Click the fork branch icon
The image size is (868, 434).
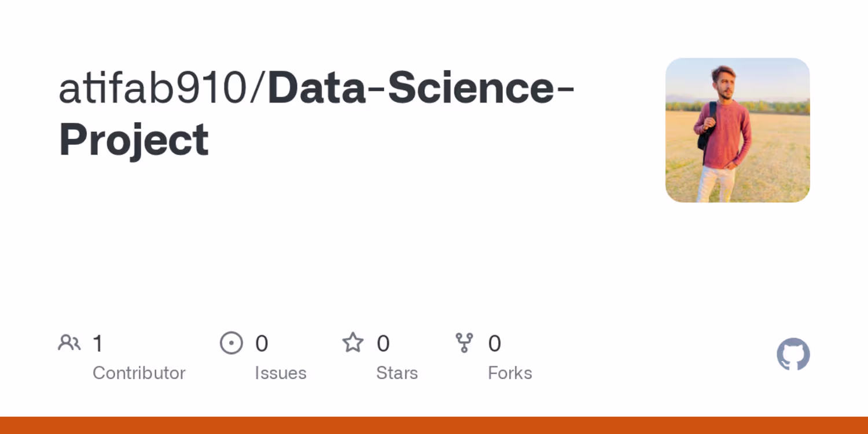[464, 343]
